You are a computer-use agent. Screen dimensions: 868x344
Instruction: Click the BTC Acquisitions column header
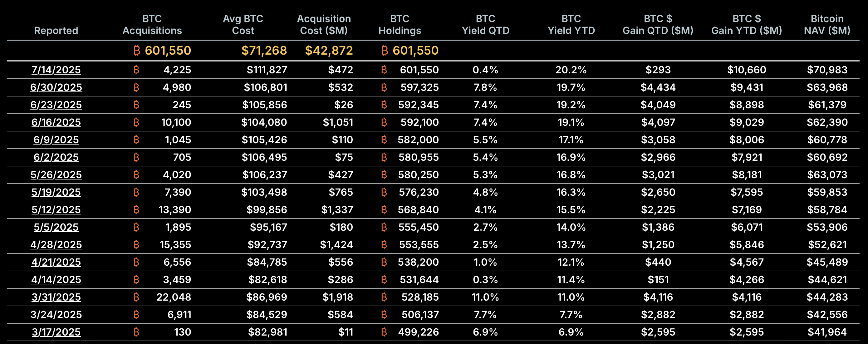[x=152, y=25]
